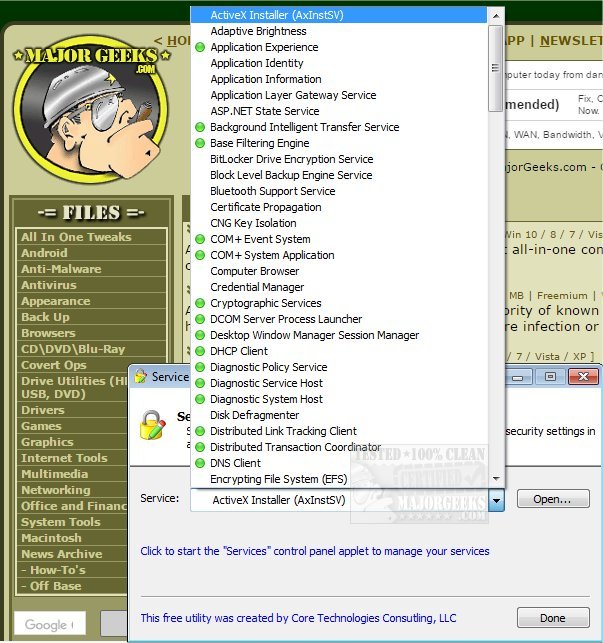Click green status dot beside DHCP Client
Screen dimensions: 603x643
pos(200,351)
